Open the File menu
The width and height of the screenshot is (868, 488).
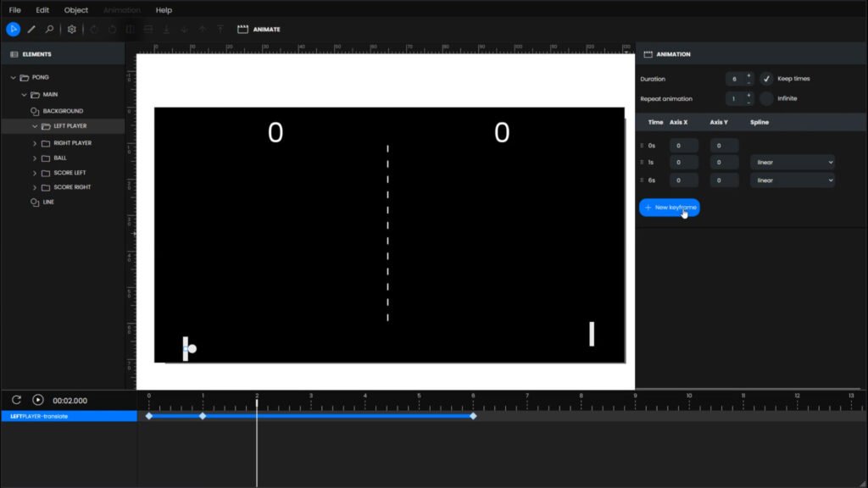click(14, 10)
